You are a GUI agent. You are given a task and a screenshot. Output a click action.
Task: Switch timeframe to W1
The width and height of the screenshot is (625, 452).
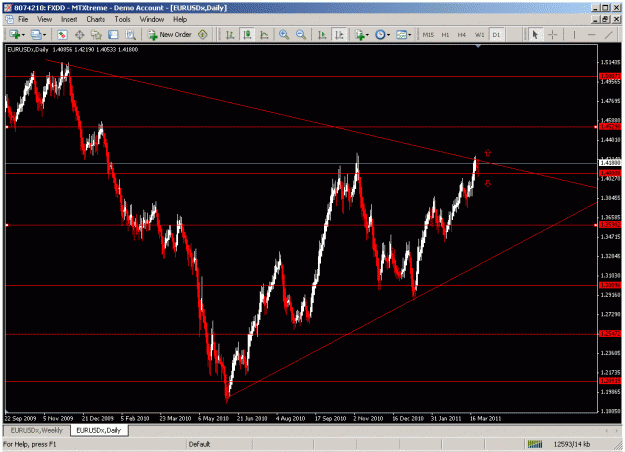point(479,35)
